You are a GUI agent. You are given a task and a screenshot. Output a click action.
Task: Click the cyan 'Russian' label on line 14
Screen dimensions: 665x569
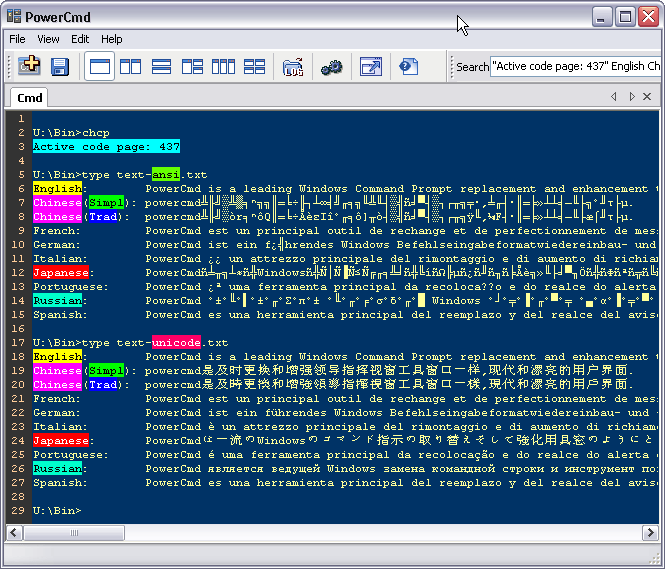click(58, 300)
